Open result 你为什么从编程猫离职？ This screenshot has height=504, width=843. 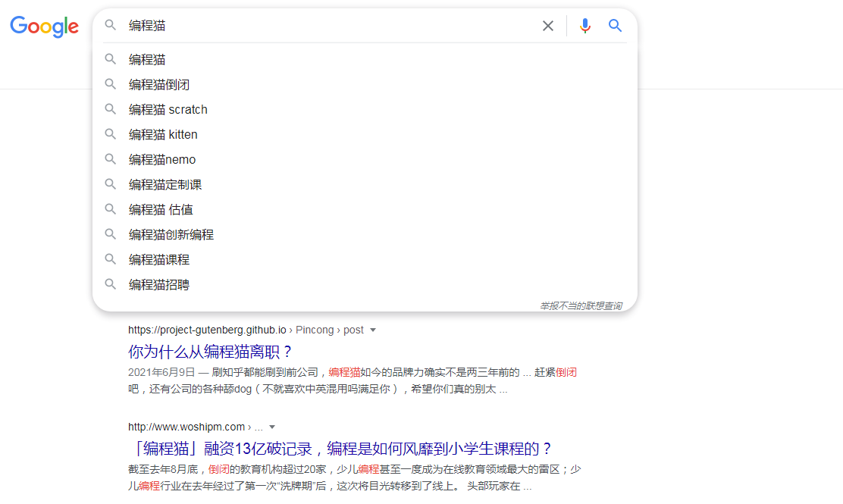click(211, 352)
